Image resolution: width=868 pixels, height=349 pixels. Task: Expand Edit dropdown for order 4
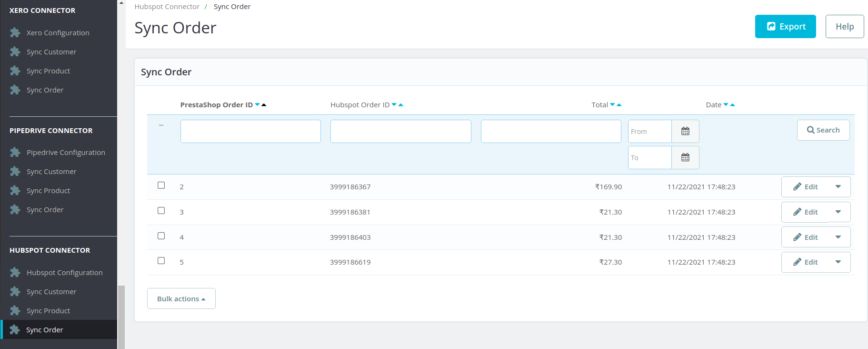pos(838,237)
